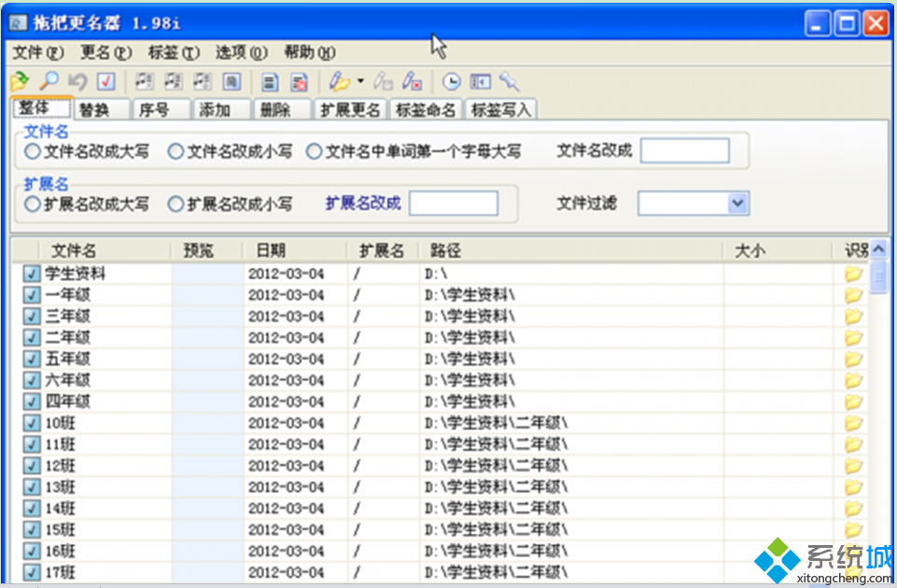This screenshot has width=897, height=588.
Task: Click the wrench settings icon on the toolbar
Action: coord(510,82)
